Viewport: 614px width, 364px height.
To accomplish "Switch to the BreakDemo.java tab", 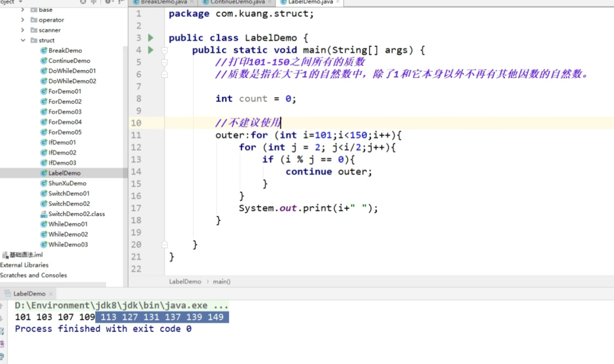I will (164, 2).
